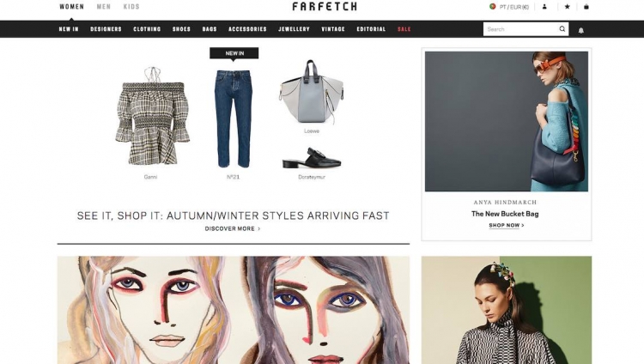
Task: Click the Shop Now link
Action: (507, 226)
